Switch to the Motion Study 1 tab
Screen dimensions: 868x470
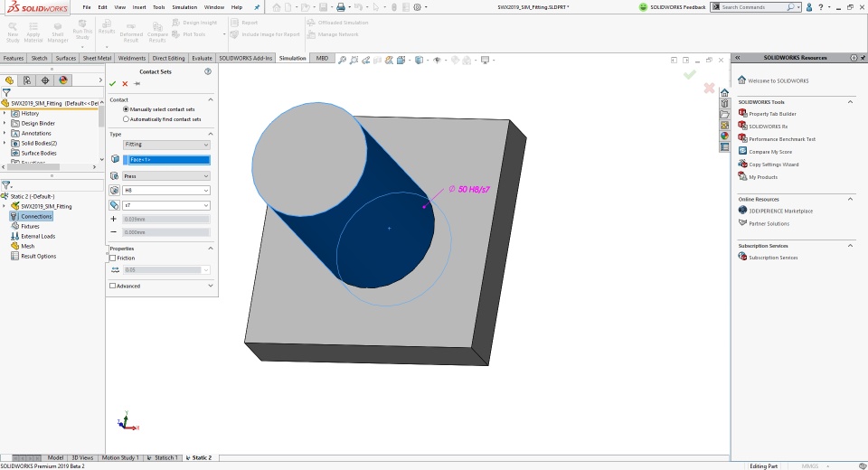[119, 458]
